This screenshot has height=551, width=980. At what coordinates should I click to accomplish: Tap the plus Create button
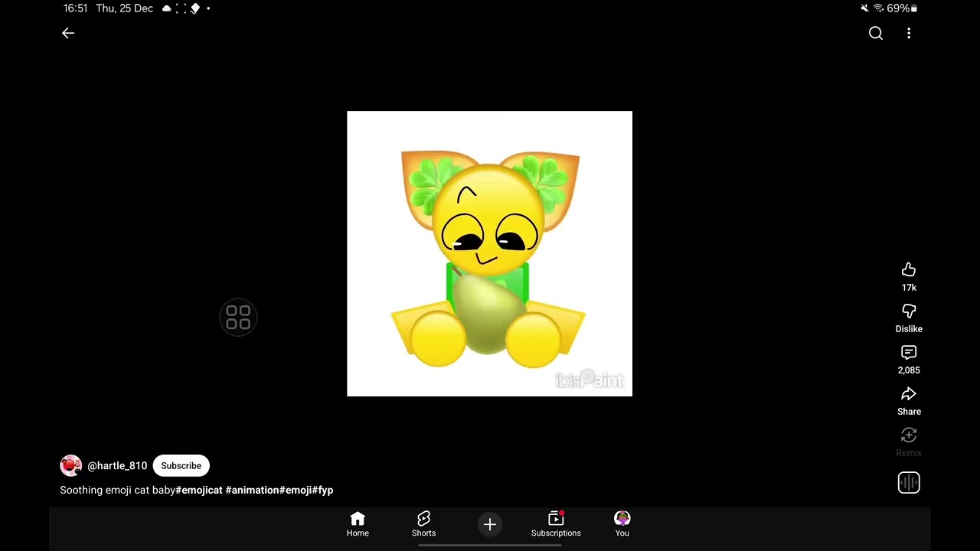point(490,524)
